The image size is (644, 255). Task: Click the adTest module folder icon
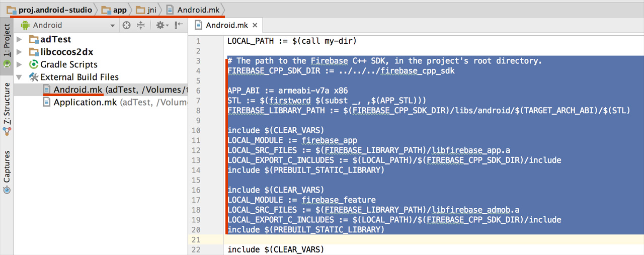(x=34, y=39)
